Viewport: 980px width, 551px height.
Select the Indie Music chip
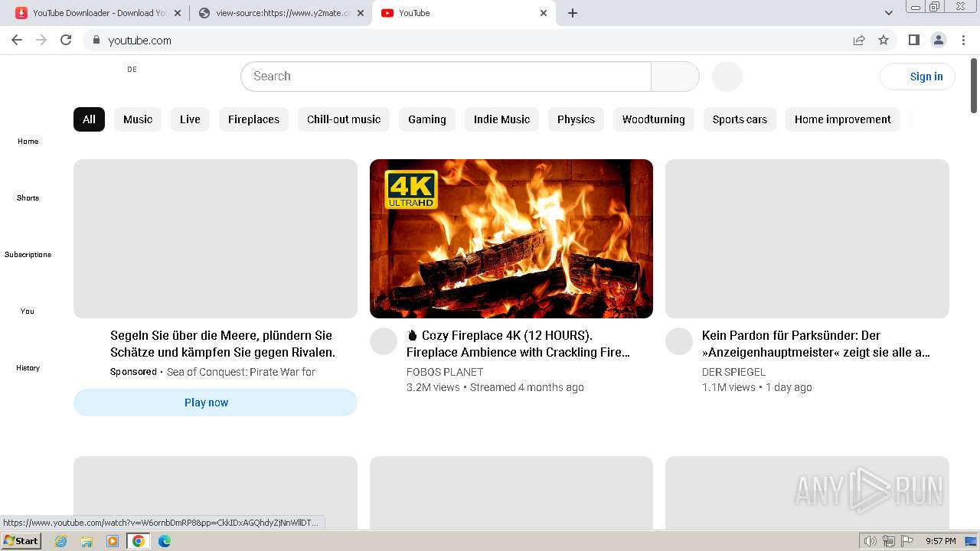501,119
